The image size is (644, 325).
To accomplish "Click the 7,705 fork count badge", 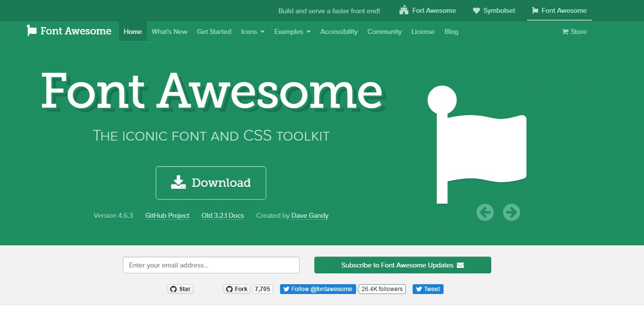I will 263,289.
